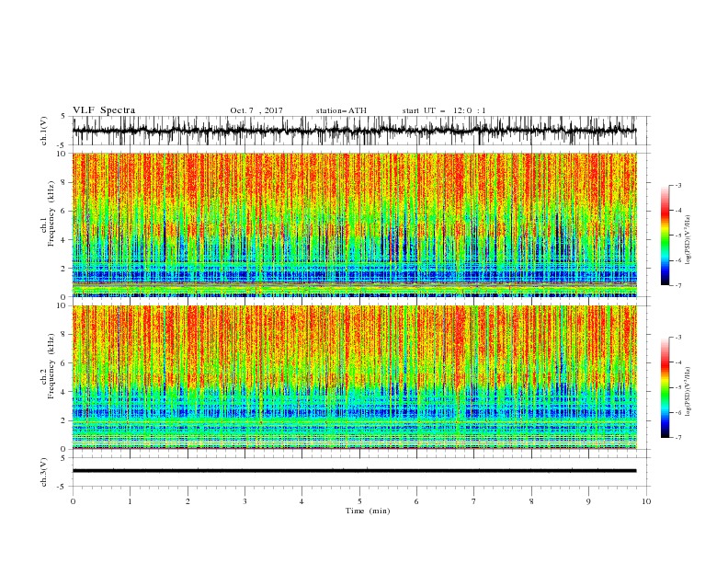Select the date text "Oct. 7 , 2017"
Viewport: 728px width, 563px height.
pos(256,110)
